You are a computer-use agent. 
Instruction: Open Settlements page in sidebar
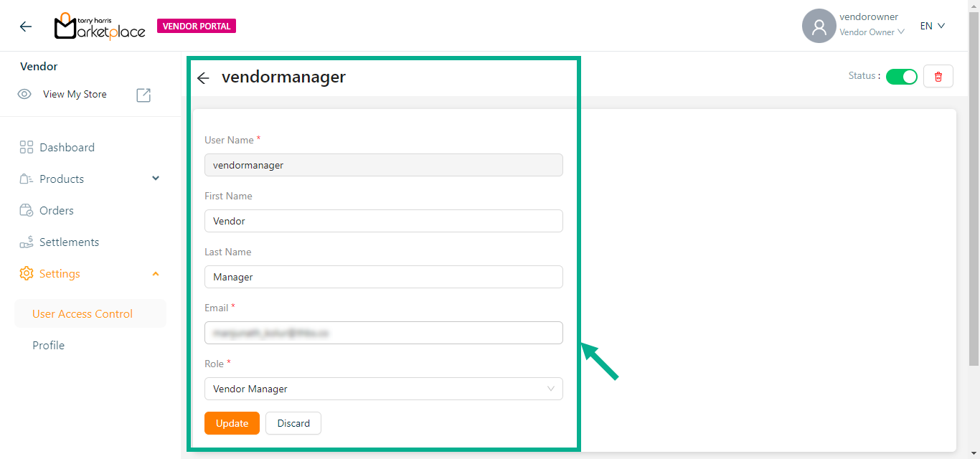tap(69, 242)
